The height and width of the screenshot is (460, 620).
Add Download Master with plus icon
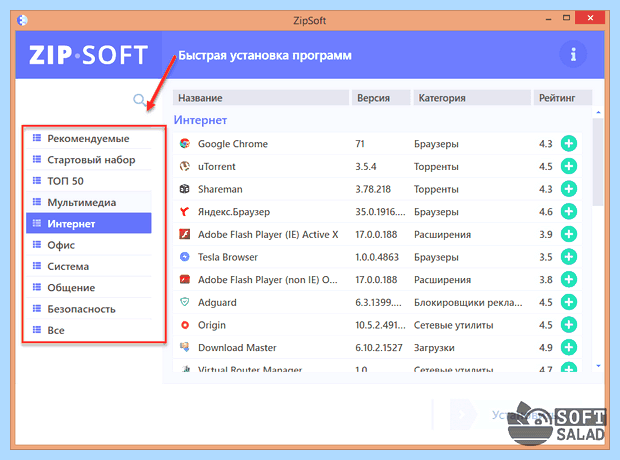pos(569,348)
